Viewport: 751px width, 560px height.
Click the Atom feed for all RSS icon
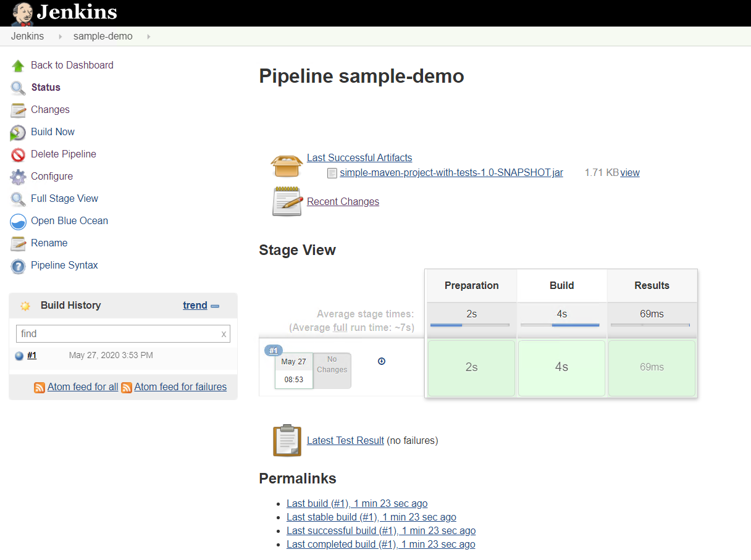point(40,388)
